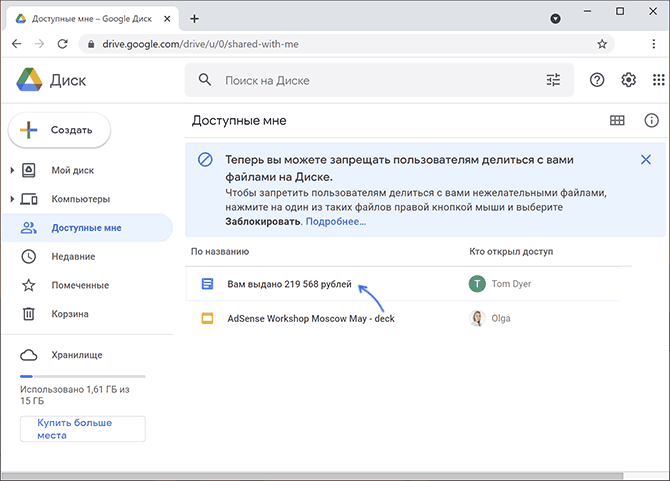The height and width of the screenshot is (481, 670).
Task: Click owner name 'Tom Dyer'
Action: click(511, 284)
